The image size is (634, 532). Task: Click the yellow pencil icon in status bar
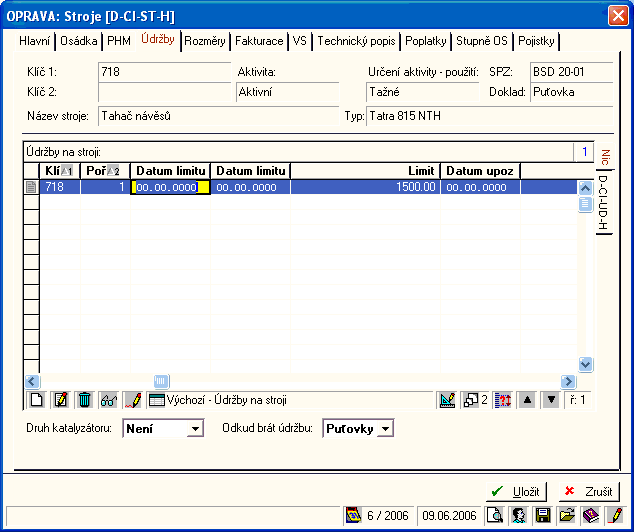tap(615, 515)
